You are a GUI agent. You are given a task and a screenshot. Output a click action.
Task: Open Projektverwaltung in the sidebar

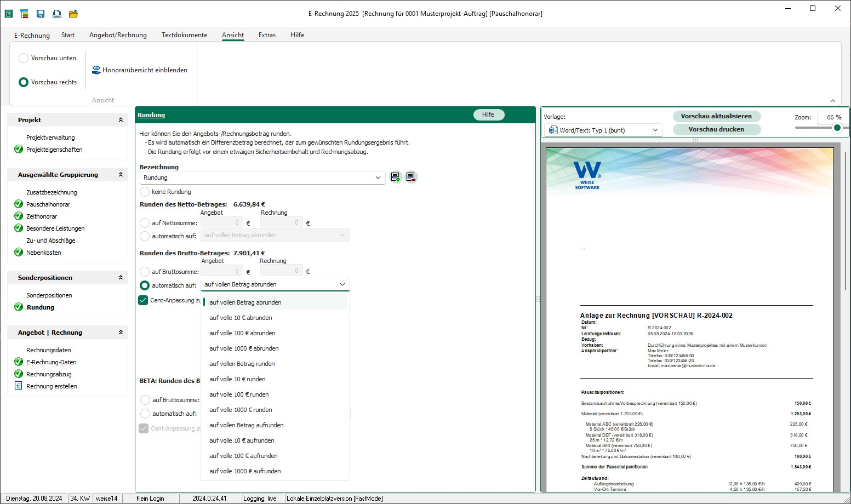tap(50, 138)
